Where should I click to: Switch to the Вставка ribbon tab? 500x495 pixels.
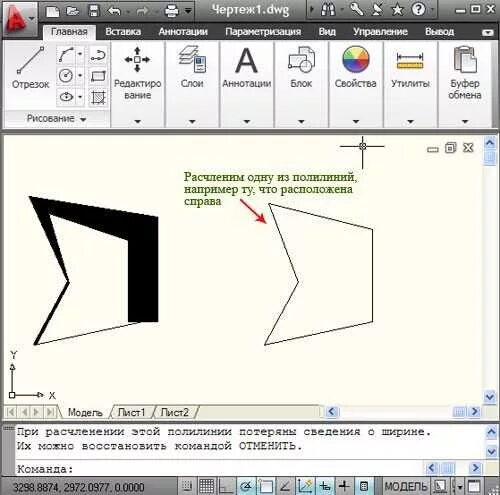[123, 32]
